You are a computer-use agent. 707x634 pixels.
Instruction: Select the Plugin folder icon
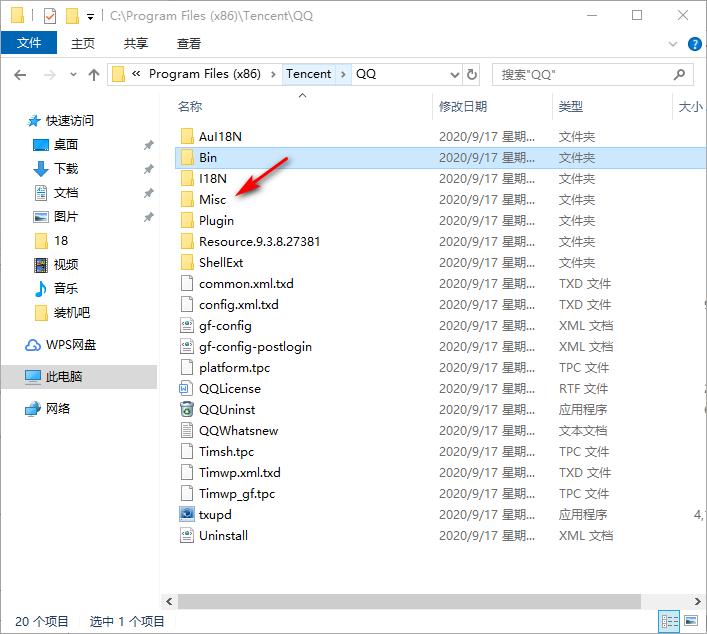pyautogui.click(x=187, y=221)
